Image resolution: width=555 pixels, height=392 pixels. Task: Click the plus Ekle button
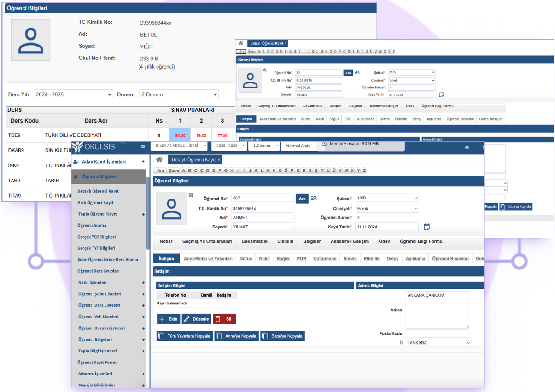click(x=168, y=319)
